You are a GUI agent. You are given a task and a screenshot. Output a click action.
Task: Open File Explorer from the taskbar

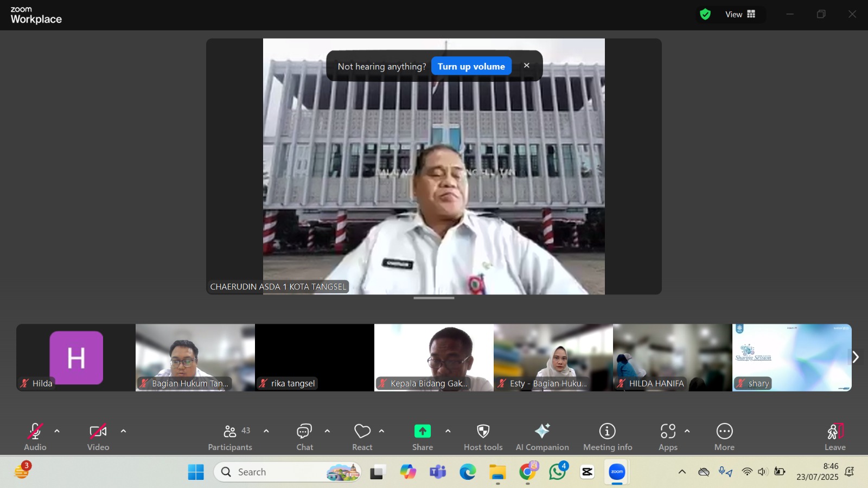point(497,472)
